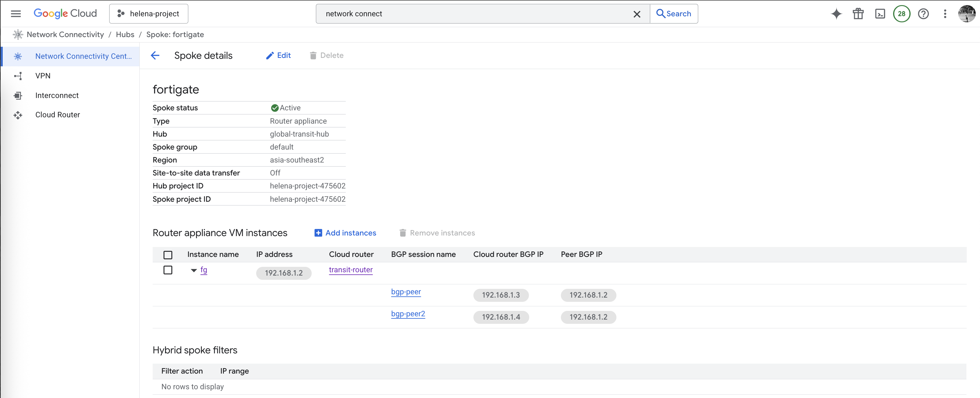This screenshot has height=398, width=980.
Task: Go to Cloud Router sidebar item
Action: (x=57, y=115)
